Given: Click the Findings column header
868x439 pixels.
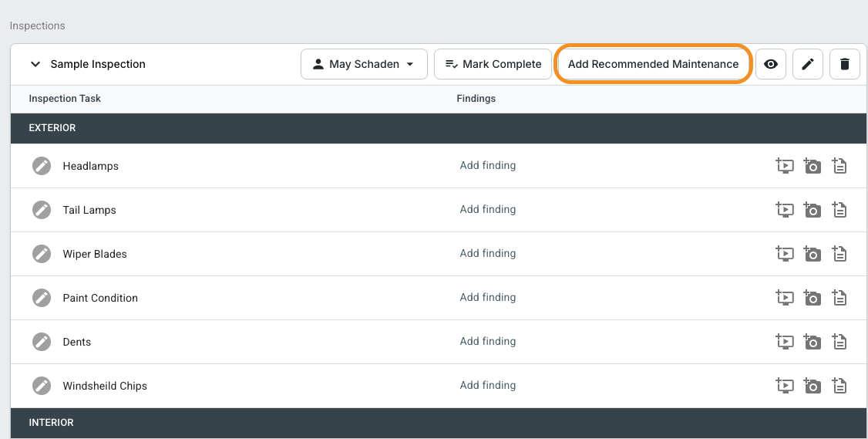Looking at the screenshot, I should click(x=476, y=99).
